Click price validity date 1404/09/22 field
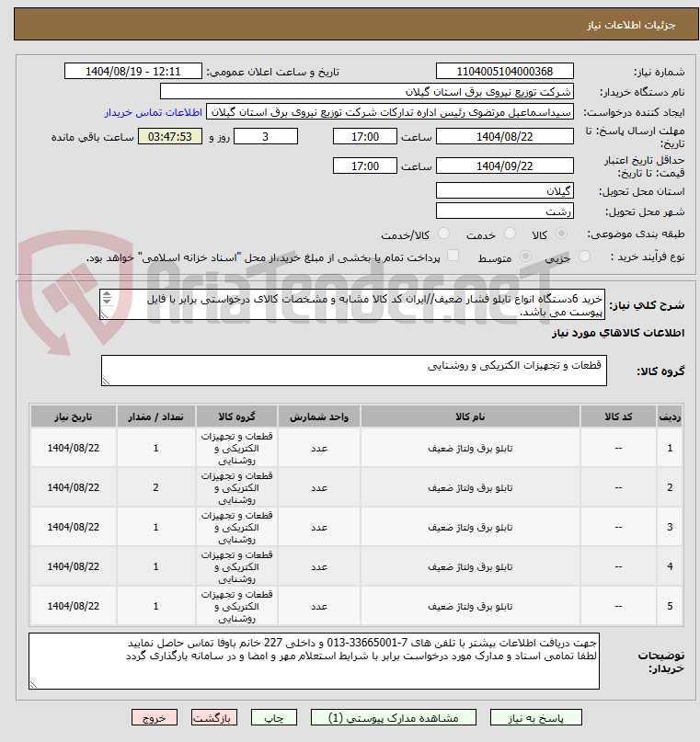Viewport: 700px width, 742px height. pos(504,166)
